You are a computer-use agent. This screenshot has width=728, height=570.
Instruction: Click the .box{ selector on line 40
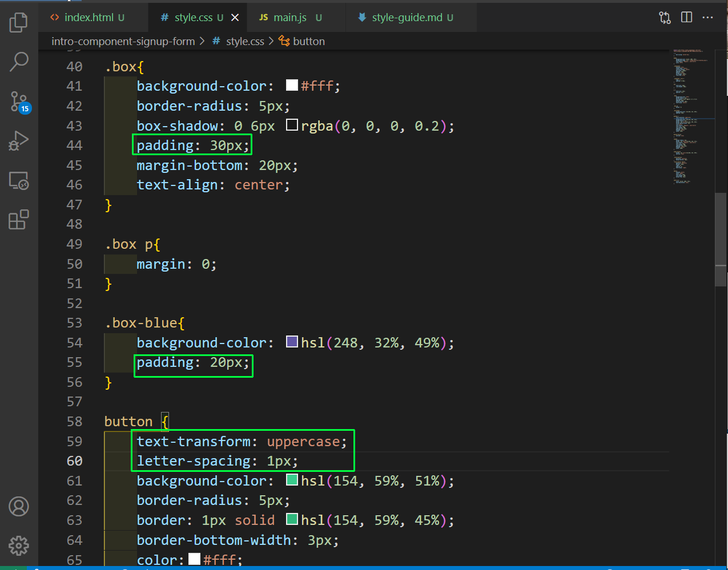pos(124,67)
